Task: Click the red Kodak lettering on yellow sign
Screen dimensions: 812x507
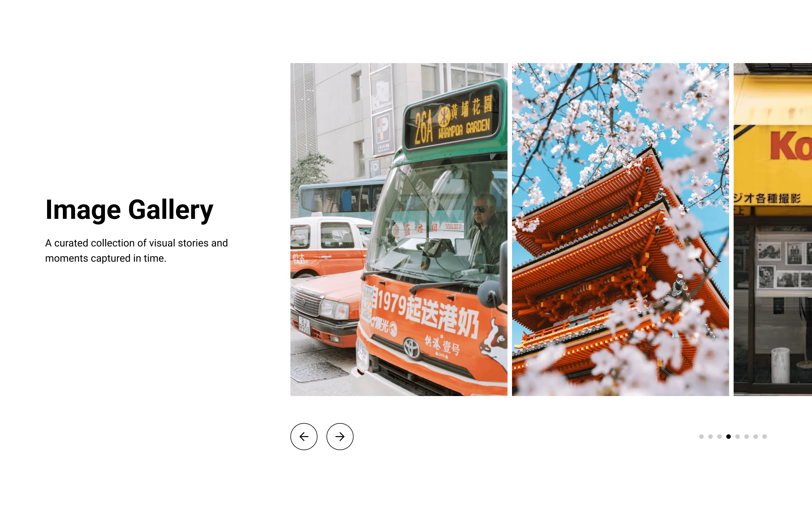Action: point(791,146)
